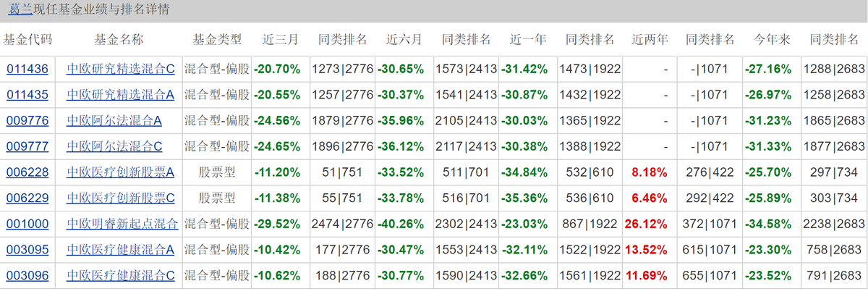Screen dimensions: 868x294
Task: Select the 8.18% two-year return cell
Action: (x=650, y=172)
